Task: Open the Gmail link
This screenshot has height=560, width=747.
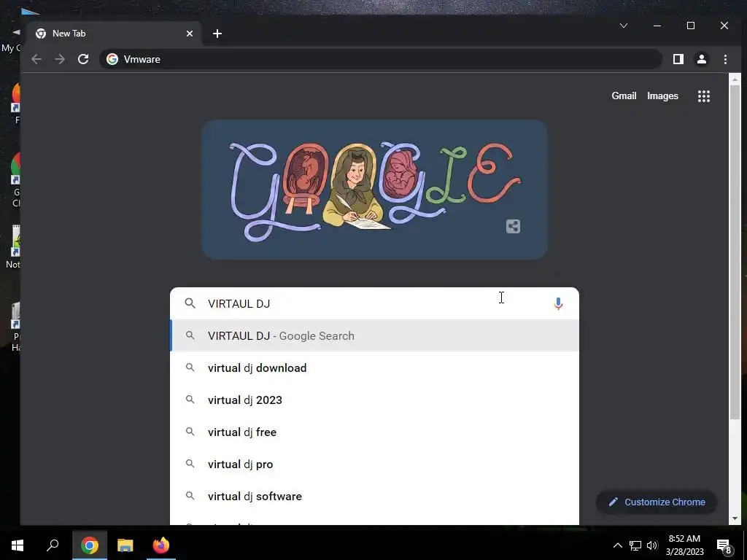Action: [x=624, y=96]
